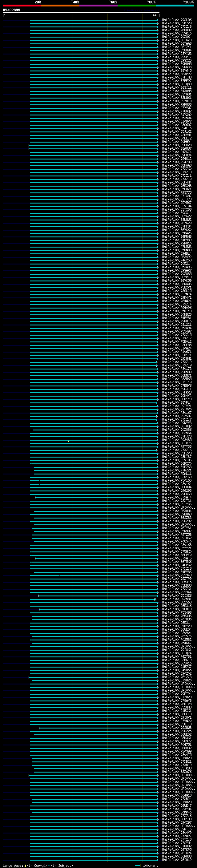
Task: Select the UniRef100_O82564 label
Action: (x=177, y=433)
